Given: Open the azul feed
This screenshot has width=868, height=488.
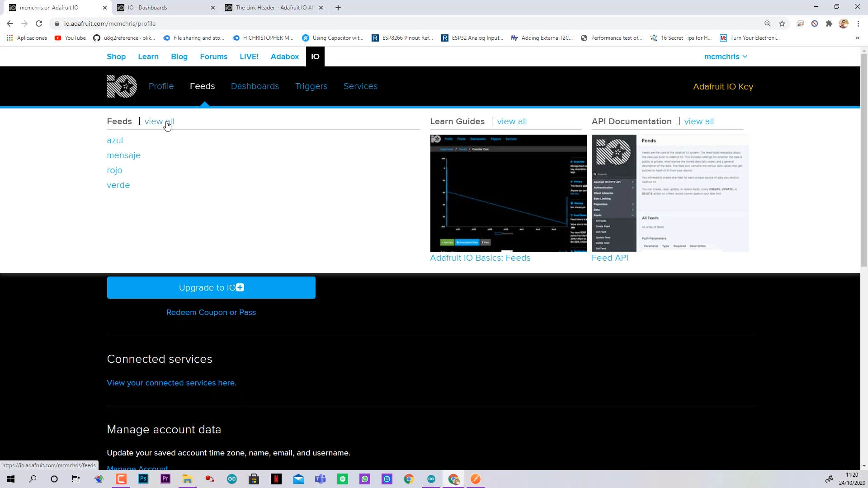Looking at the screenshot, I should (115, 141).
